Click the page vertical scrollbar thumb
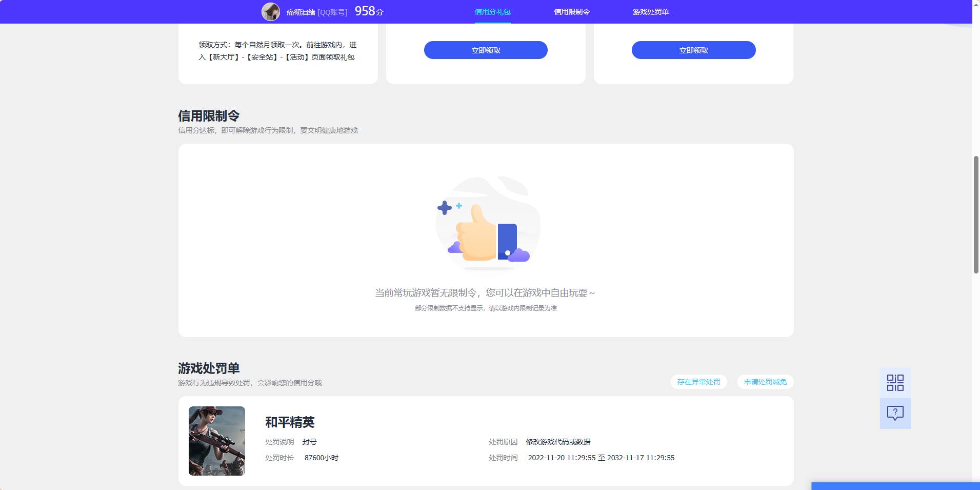 coord(976,214)
